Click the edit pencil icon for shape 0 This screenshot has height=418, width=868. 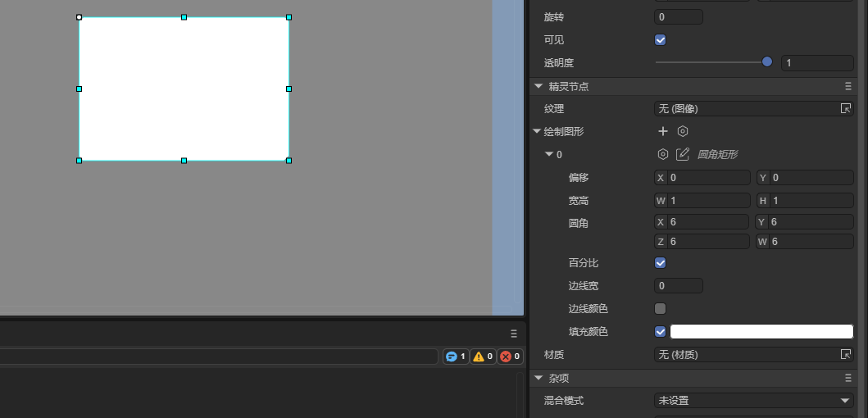tap(683, 154)
